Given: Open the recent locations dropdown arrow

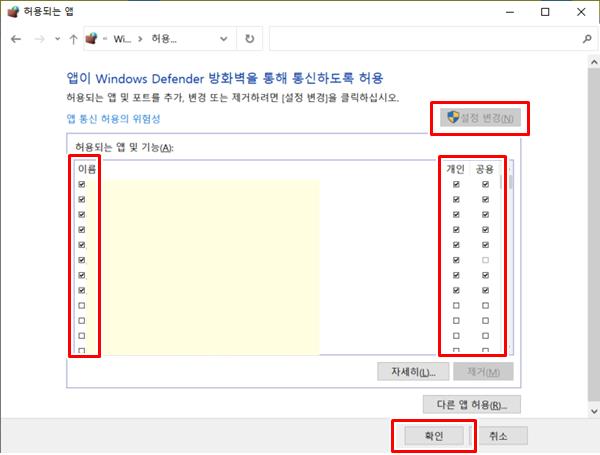Looking at the screenshot, I should [57, 39].
